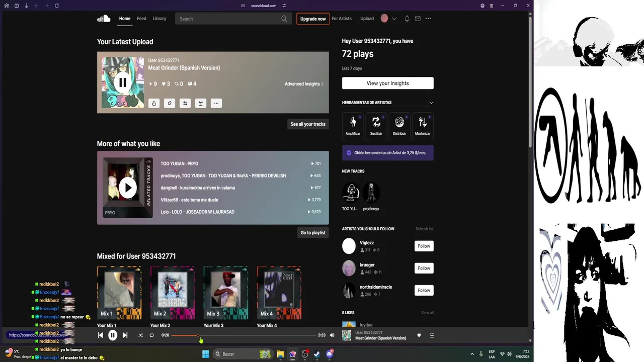Select danghell kuraimokha arrives in calama
The height and width of the screenshot is (362, 644).
198,188
